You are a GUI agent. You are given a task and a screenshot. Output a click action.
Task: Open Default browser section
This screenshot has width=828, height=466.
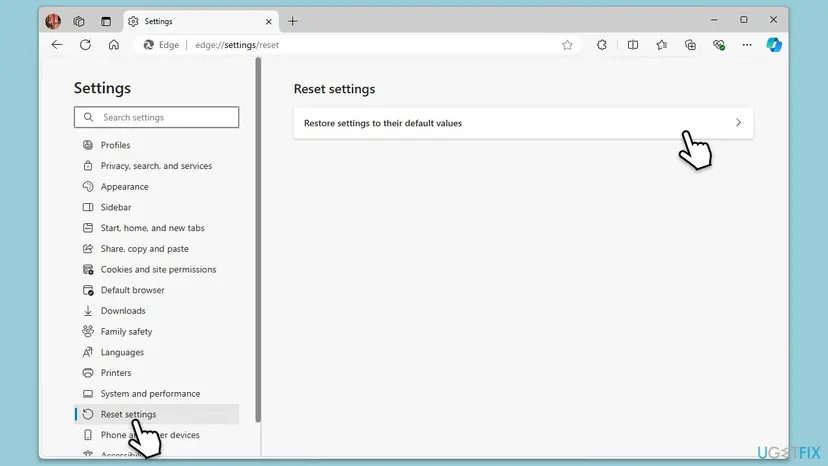click(156, 290)
